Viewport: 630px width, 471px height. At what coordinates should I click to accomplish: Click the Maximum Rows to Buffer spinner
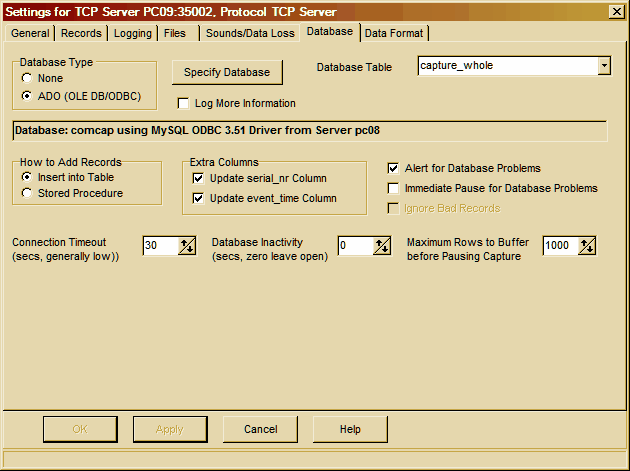[x=587, y=246]
